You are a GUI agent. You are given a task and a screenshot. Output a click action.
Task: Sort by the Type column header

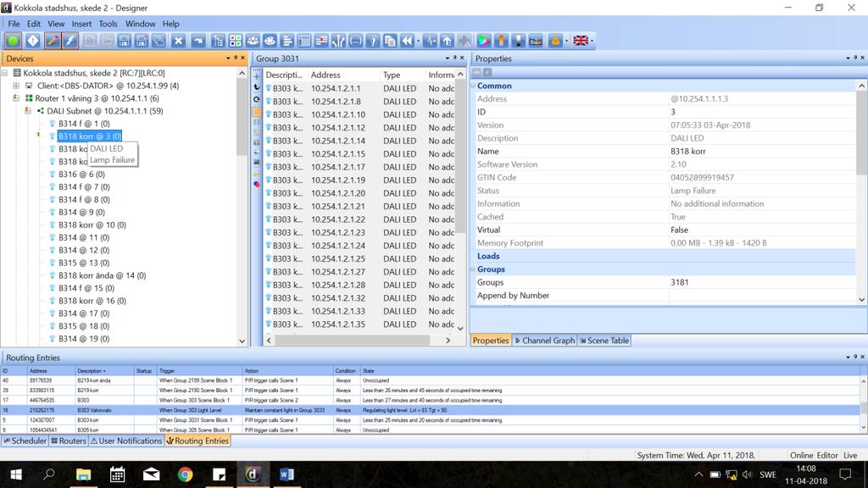click(x=402, y=75)
